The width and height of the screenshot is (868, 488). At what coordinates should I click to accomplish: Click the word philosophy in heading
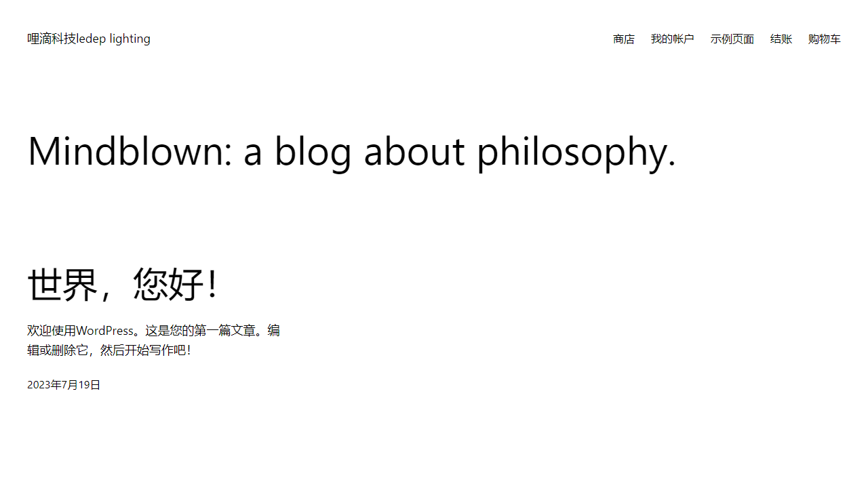[576, 152]
